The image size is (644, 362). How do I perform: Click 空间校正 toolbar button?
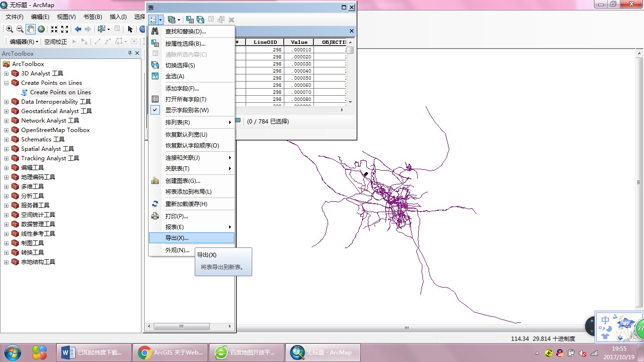tap(56, 41)
